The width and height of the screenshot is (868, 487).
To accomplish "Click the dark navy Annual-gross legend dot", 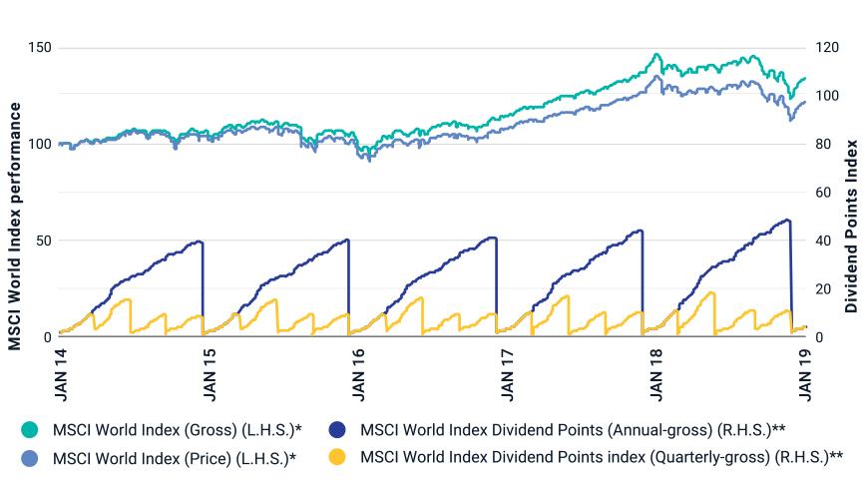I will (342, 431).
